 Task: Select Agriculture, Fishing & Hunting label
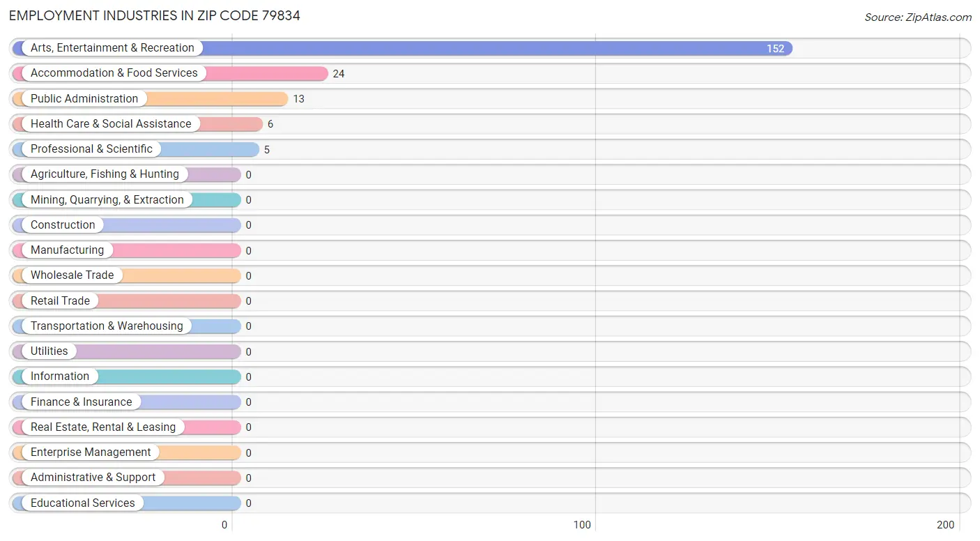pos(105,174)
